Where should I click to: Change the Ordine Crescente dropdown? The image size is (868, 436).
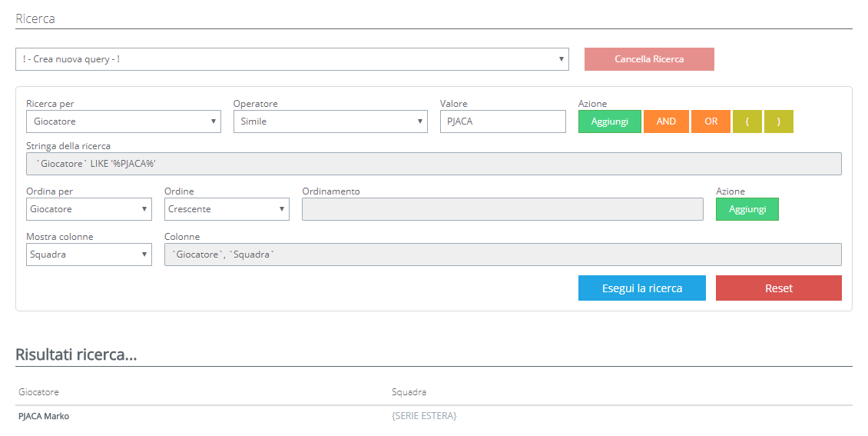tap(227, 209)
